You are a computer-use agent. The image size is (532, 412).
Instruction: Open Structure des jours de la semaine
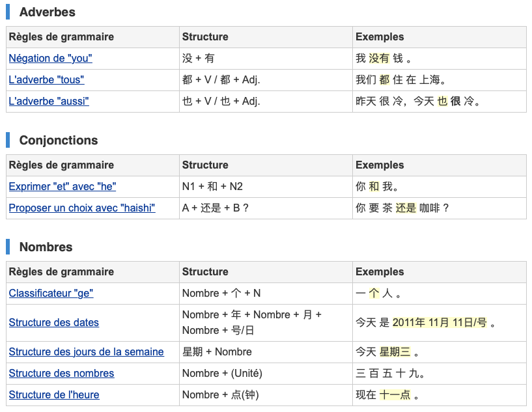tap(86, 352)
